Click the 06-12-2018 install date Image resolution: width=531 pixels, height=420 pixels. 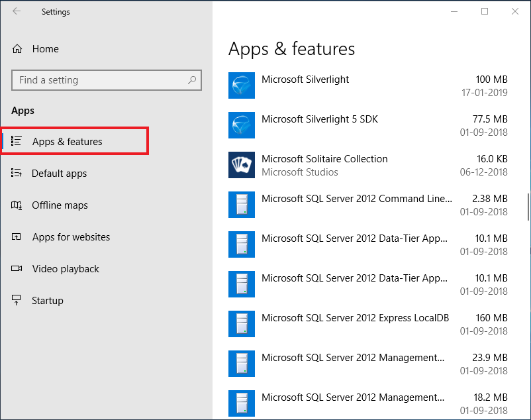point(483,172)
